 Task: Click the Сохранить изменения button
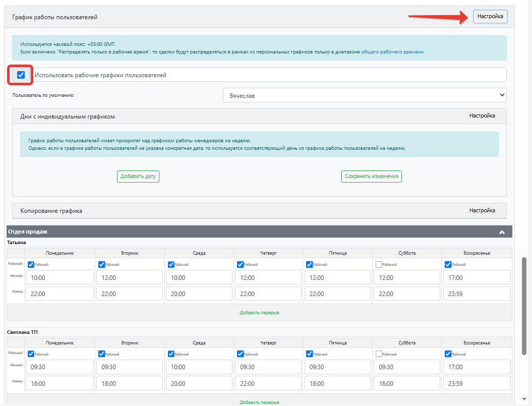click(372, 176)
